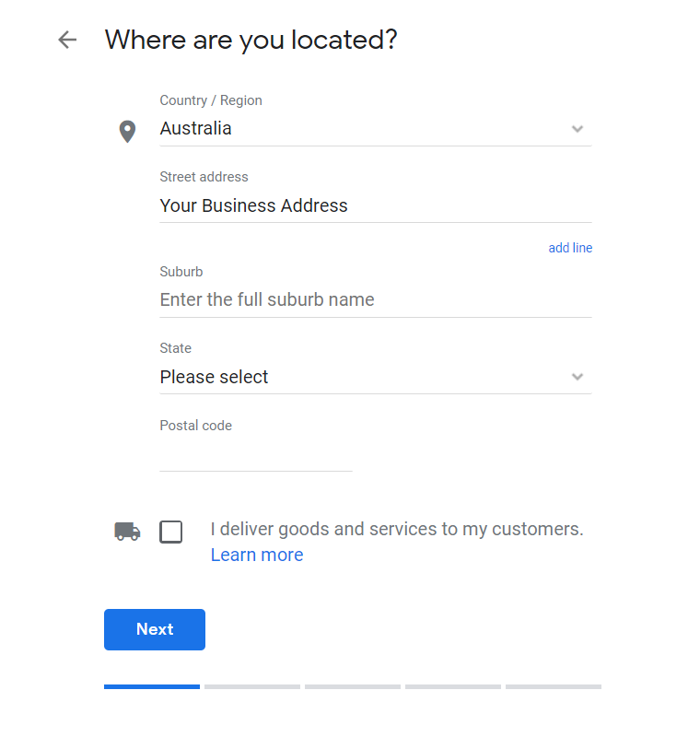Viewport: 700px width, 737px height.
Task: Focus the Postal code input field
Action: click(256, 454)
